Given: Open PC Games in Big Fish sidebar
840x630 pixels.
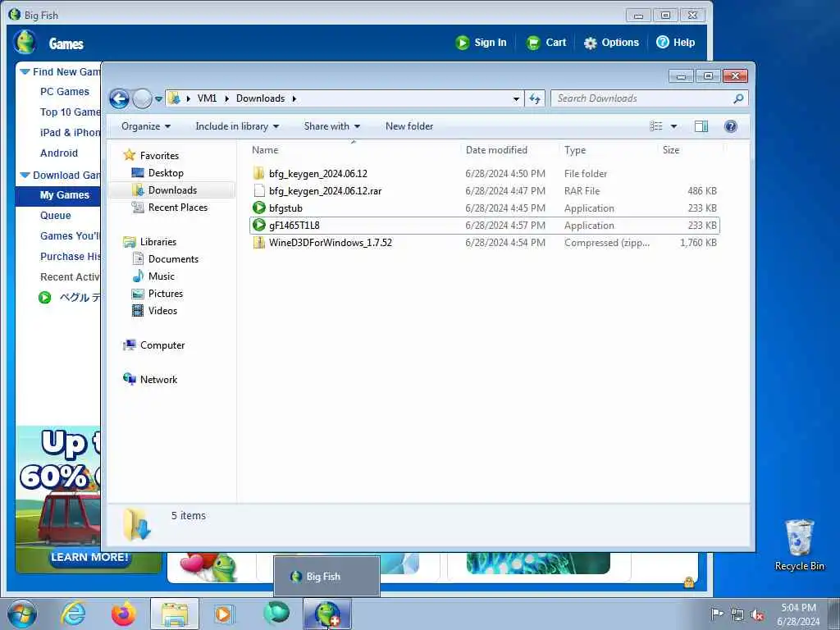Looking at the screenshot, I should click(64, 92).
